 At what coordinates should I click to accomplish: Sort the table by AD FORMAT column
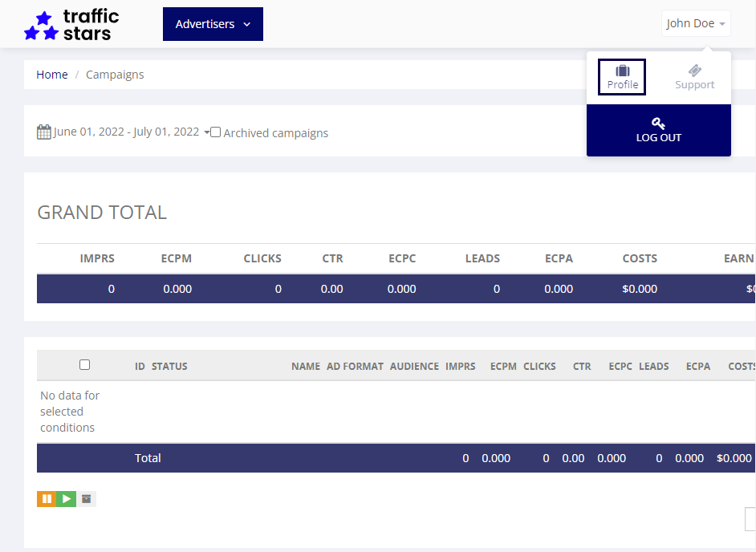pyautogui.click(x=355, y=366)
